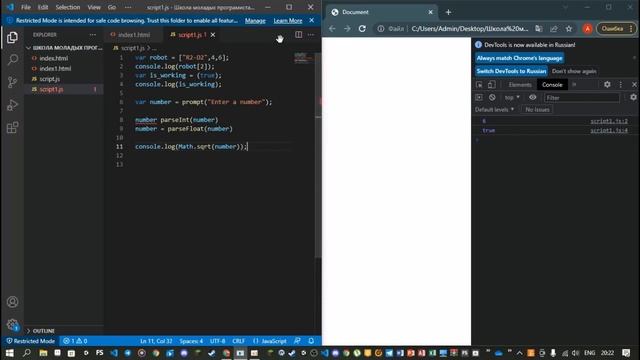This screenshot has height=360, width=640.
Task: Share this page from the address bar
Action: 554,29
